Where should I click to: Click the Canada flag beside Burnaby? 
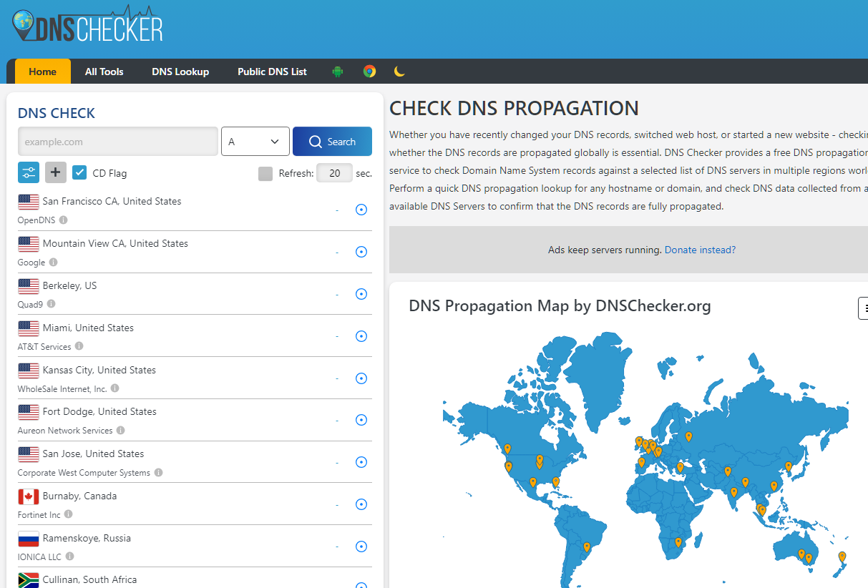point(29,496)
